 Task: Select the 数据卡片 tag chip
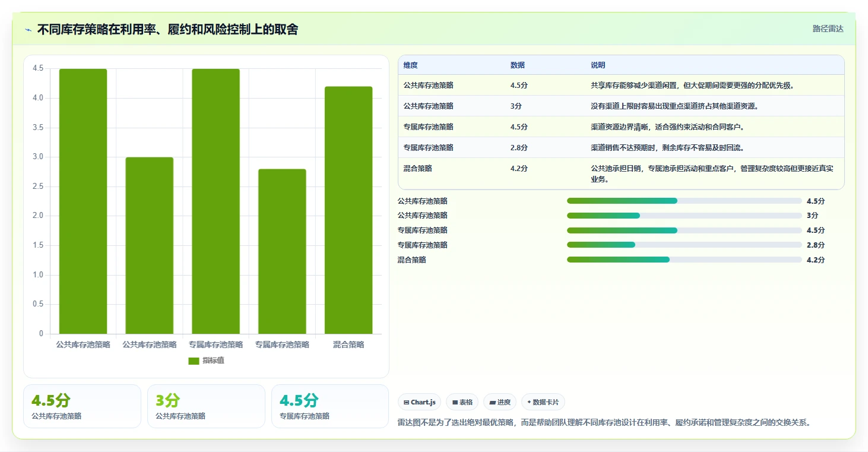point(543,402)
